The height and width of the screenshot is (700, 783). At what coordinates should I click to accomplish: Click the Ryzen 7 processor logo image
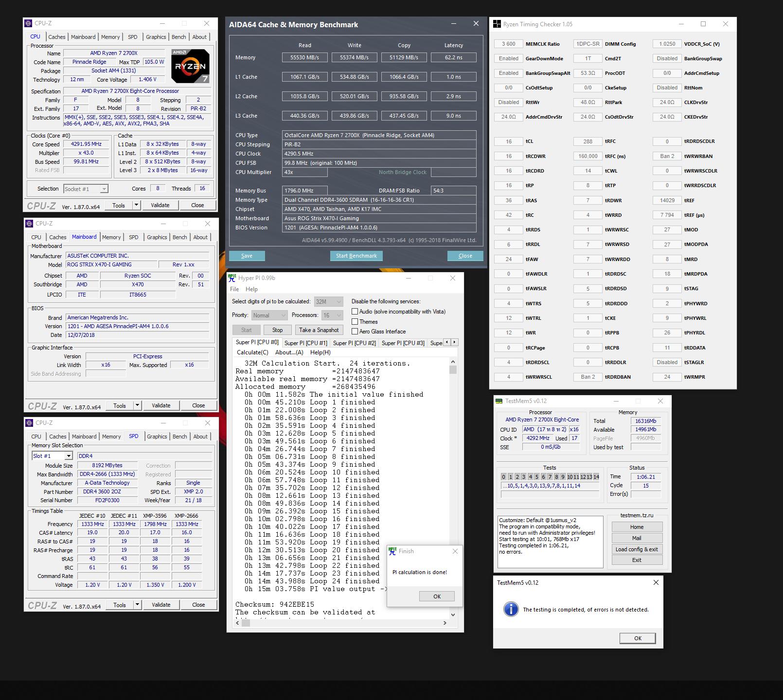[x=190, y=66]
